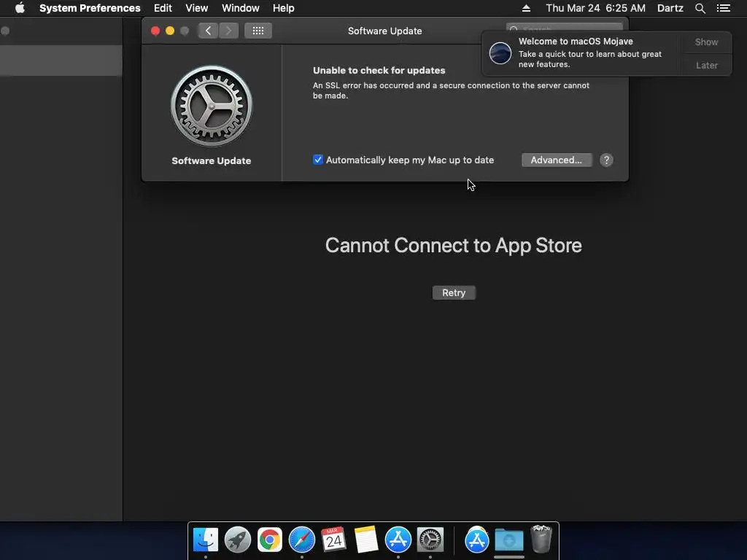Toggle Automatically keep my Mac up to date
The height and width of the screenshot is (560, 747).
tap(318, 160)
